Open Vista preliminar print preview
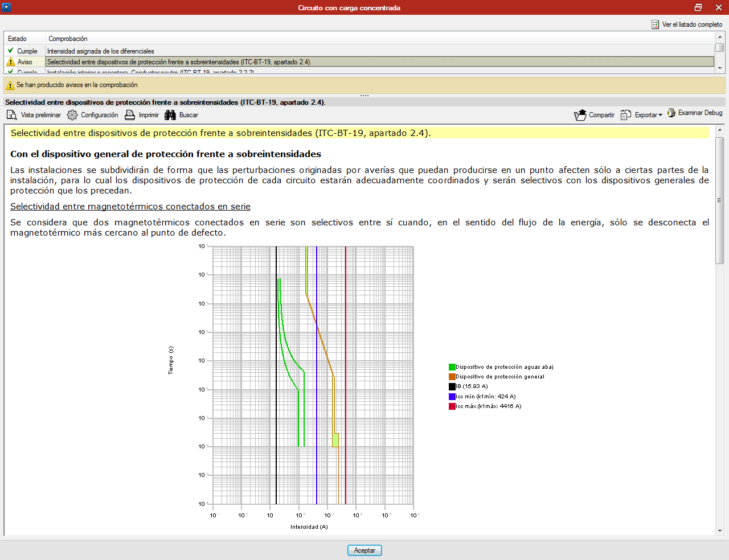 pyautogui.click(x=34, y=115)
